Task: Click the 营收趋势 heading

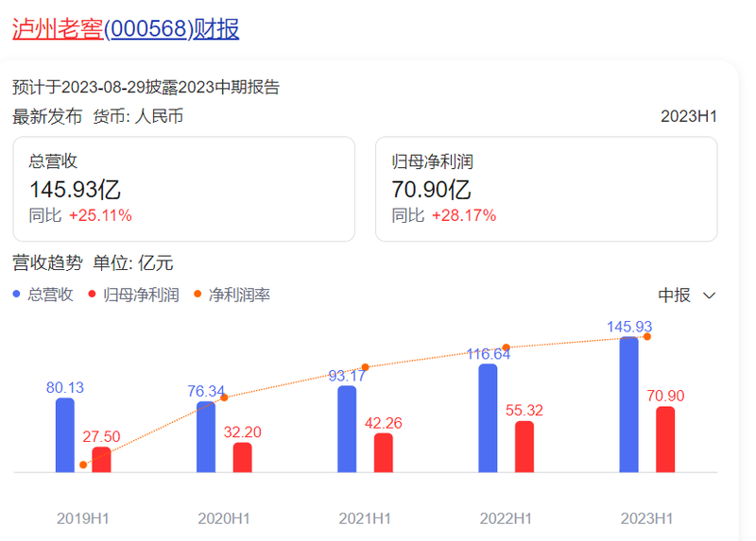Action: tap(47, 263)
